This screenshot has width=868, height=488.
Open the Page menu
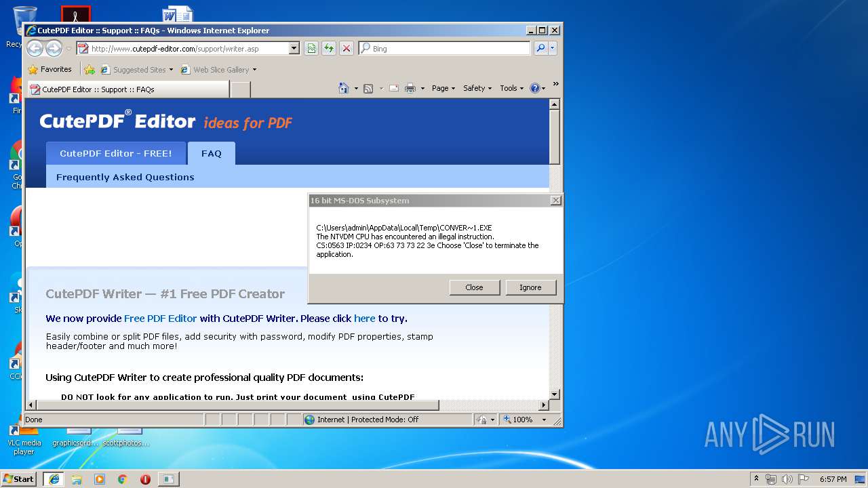443,88
